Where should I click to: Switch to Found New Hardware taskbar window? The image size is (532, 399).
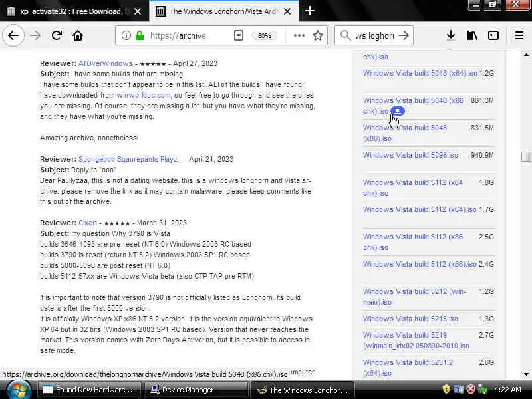(x=89, y=390)
